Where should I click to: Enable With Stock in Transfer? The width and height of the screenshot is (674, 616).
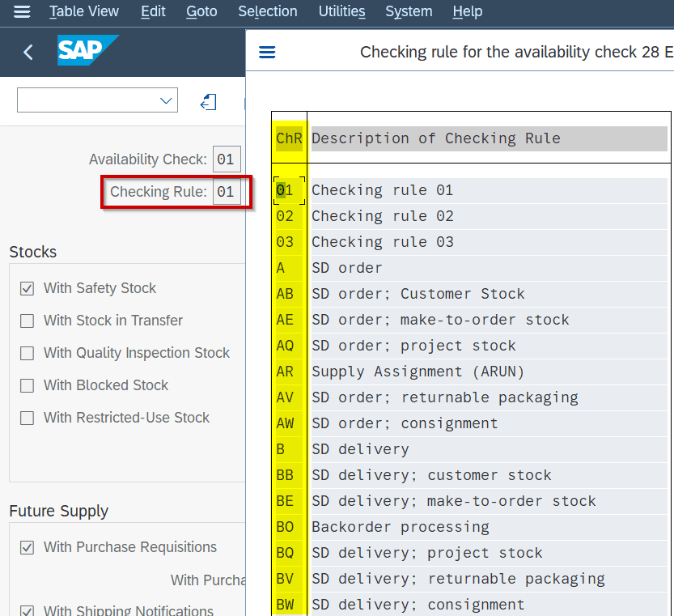click(27, 321)
